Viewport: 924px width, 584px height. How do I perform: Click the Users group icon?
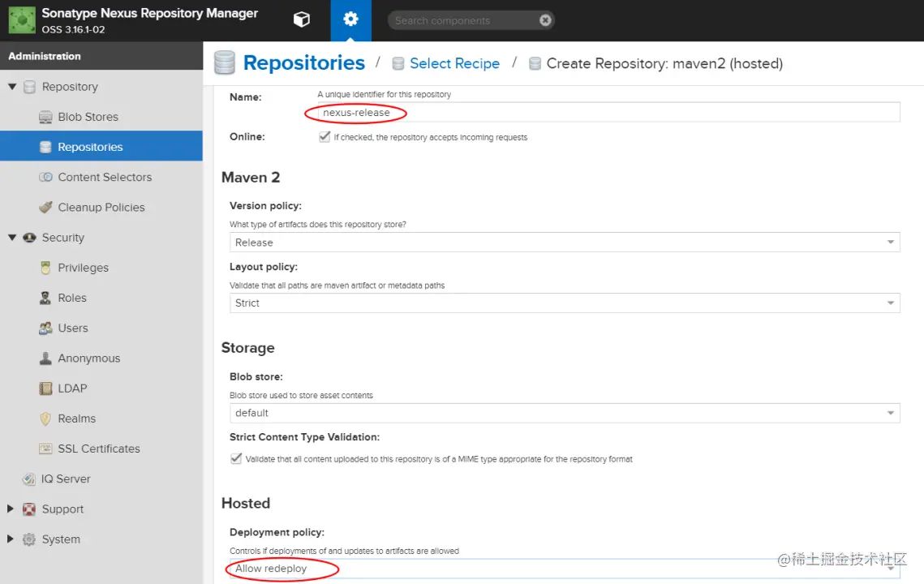(45, 328)
